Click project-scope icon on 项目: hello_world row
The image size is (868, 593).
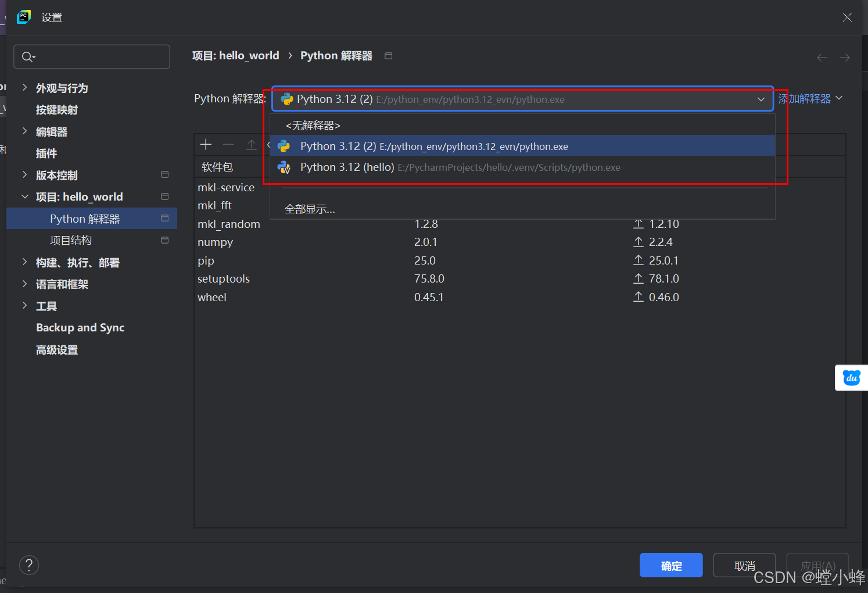(165, 197)
